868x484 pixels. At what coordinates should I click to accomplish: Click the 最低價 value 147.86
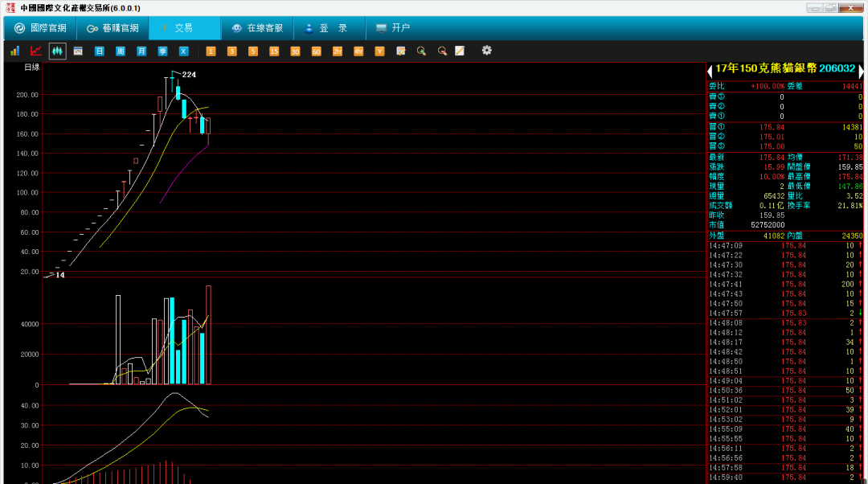[850, 186]
